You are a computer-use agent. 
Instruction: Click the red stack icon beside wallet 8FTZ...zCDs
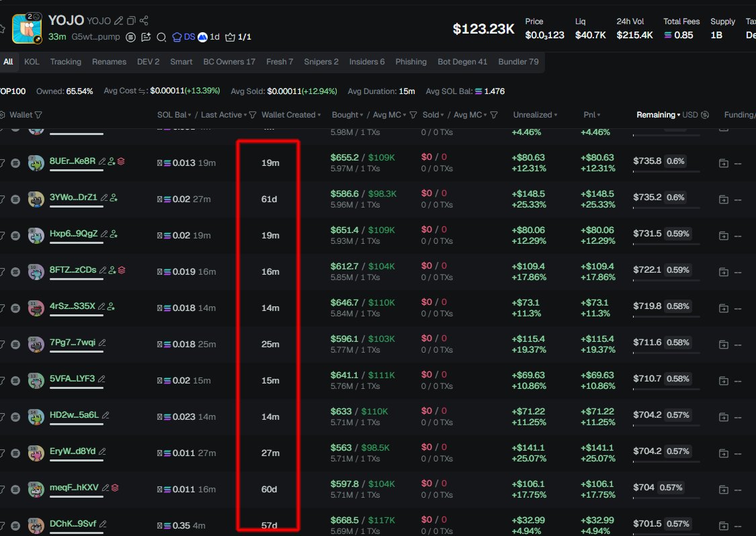122,270
